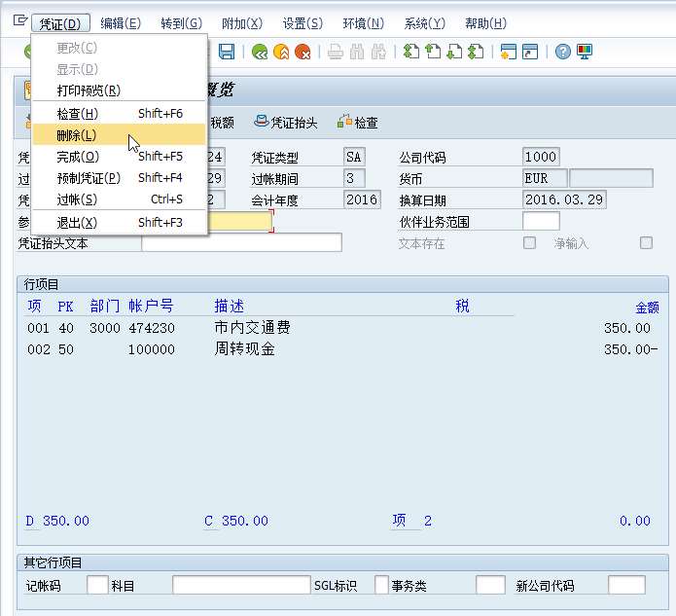Select 预制凭证(P) menu entry
Screen dimensions: 676x616
click(119, 178)
